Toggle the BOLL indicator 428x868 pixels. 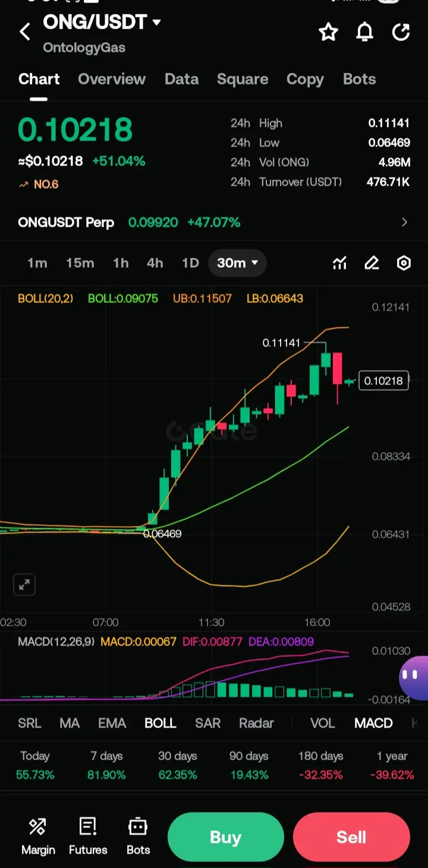[x=160, y=723]
